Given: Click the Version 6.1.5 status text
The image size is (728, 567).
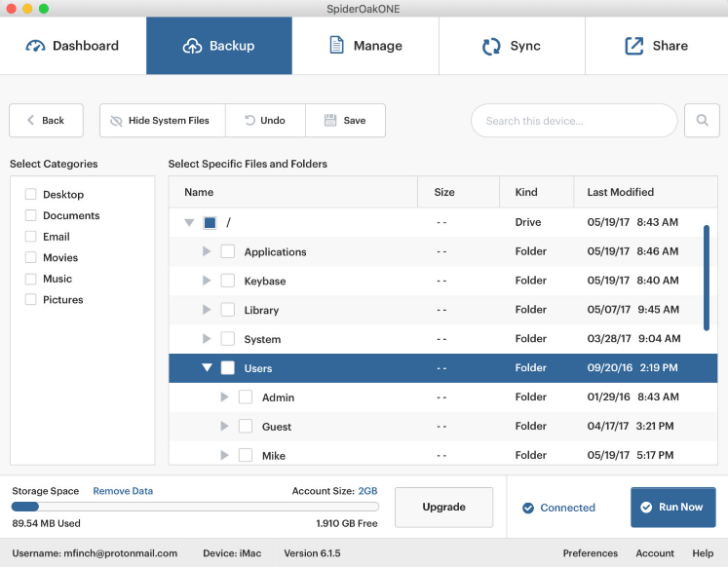Looking at the screenshot, I should 312,553.
